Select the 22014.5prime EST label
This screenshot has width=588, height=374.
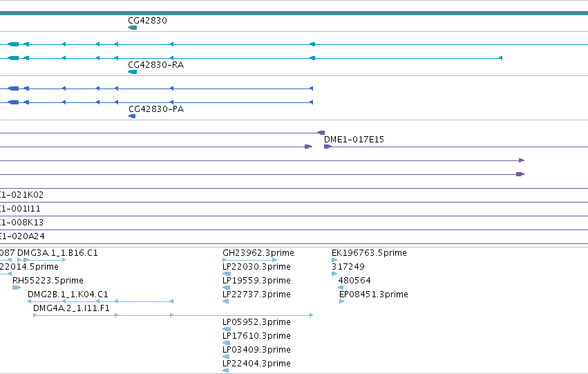click(x=29, y=267)
